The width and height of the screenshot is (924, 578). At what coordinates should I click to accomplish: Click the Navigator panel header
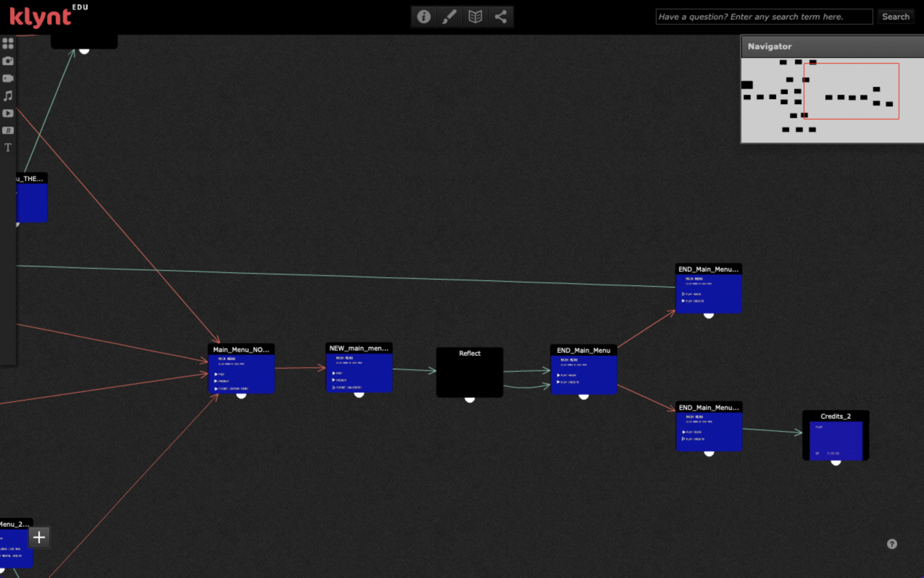tap(833, 47)
